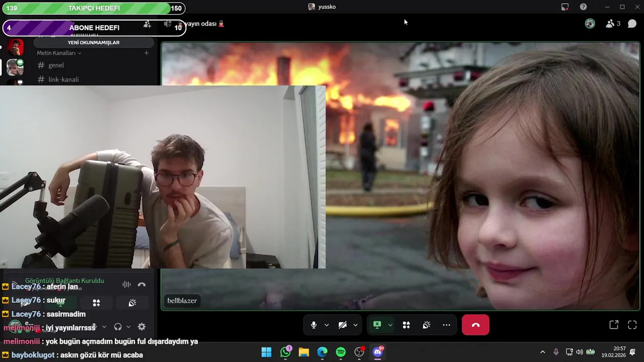
Task: Open activities icon in call bar
Action: pos(406,325)
